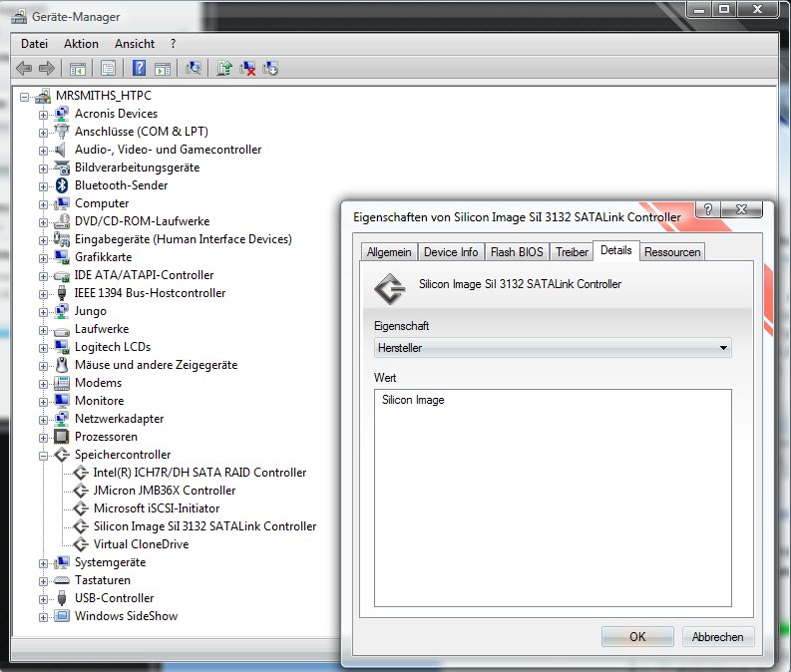791x672 pixels.
Task: Click the OK button
Action: 637,637
